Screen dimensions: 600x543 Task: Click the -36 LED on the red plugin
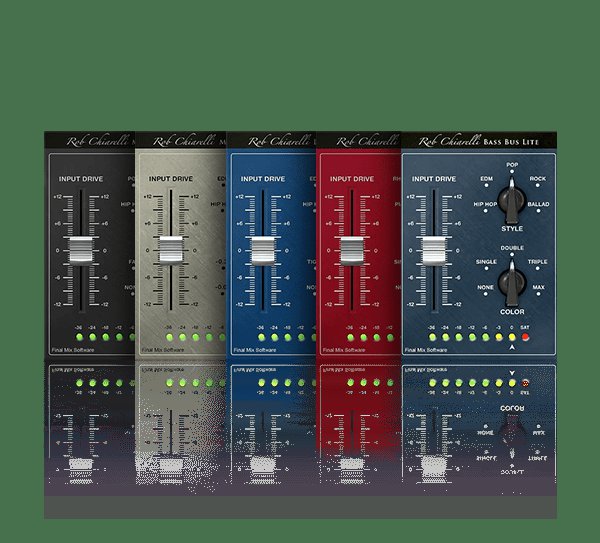pyautogui.click(x=350, y=337)
